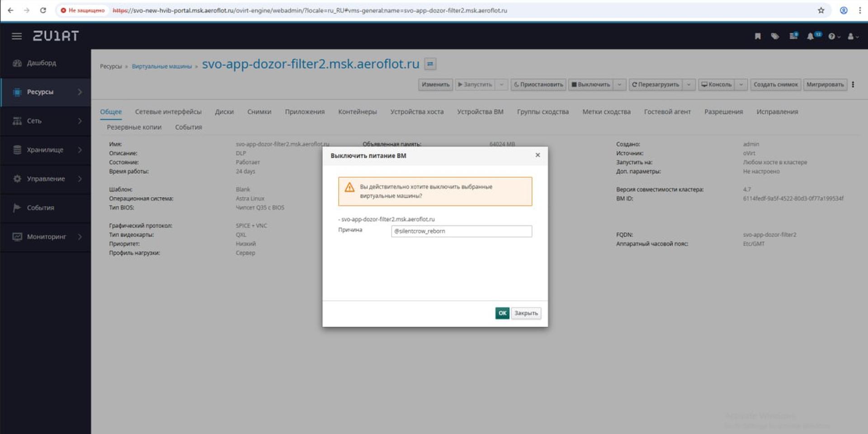868x434 pixels.
Task: Click the kebab more-actions icon
Action: [x=853, y=85]
